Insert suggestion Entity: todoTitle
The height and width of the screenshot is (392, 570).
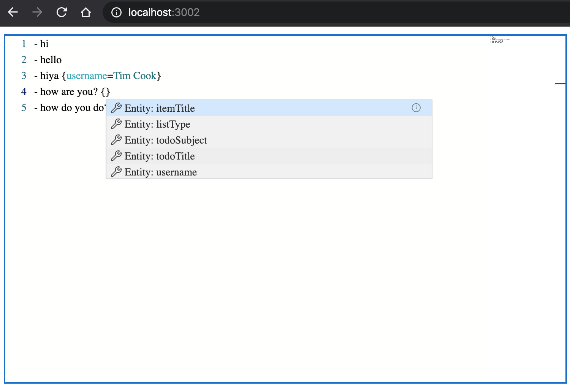pos(269,156)
